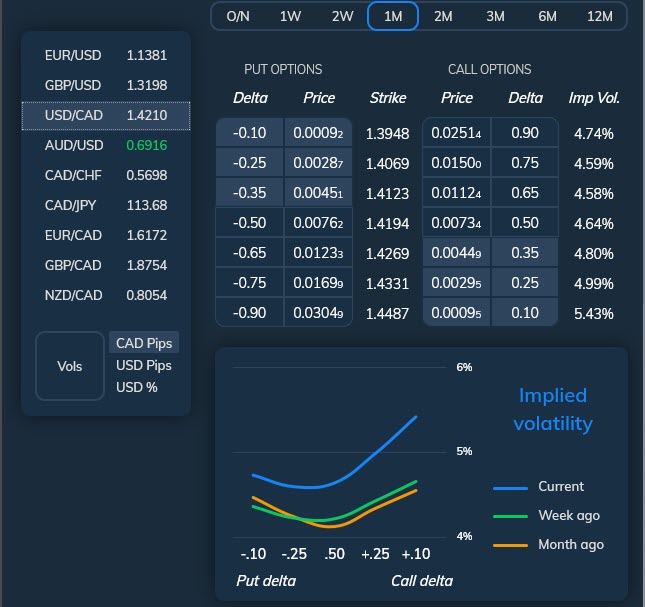
Task: Select the NZD/CAD pair
Action: 106,295
